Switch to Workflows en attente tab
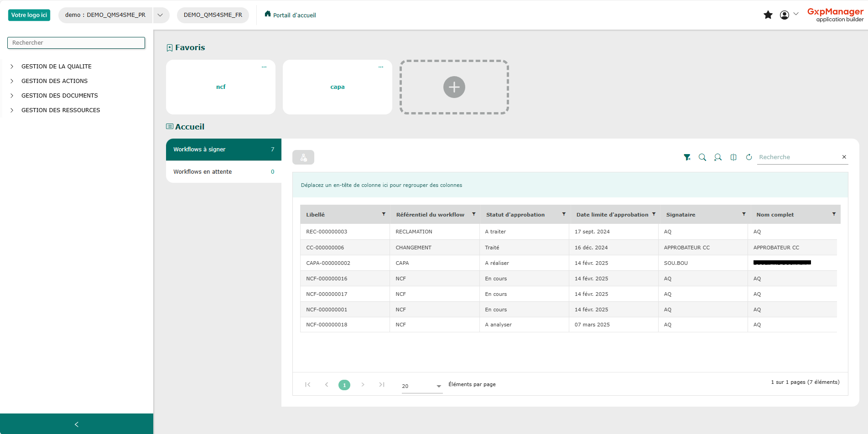 pyautogui.click(x=223, y=172)
